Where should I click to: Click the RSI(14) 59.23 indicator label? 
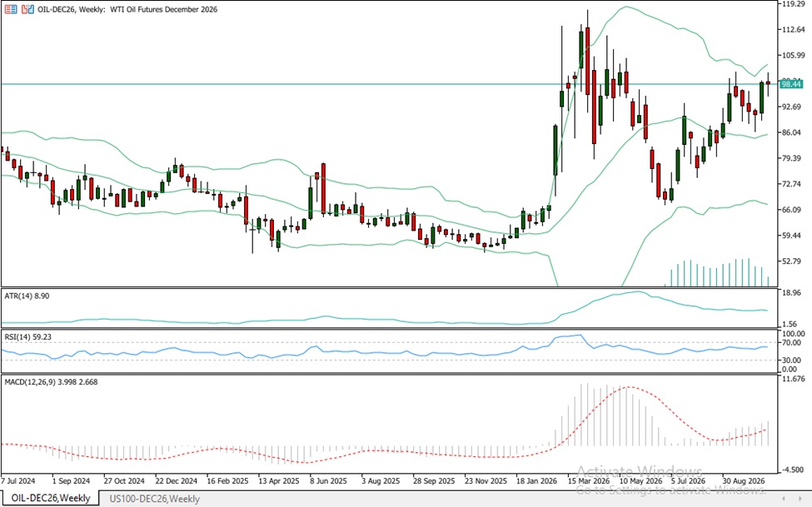click(27, 336)
